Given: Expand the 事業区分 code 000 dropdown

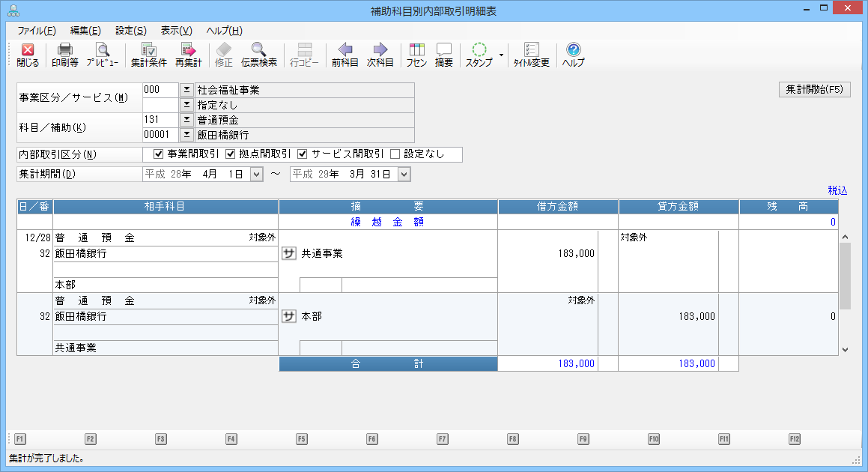Looking at the screenshot, I should 186,90.
